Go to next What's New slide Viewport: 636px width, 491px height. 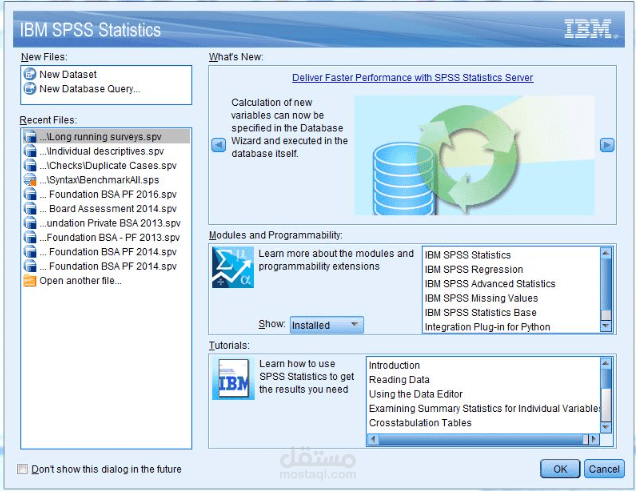click(607, 145)
